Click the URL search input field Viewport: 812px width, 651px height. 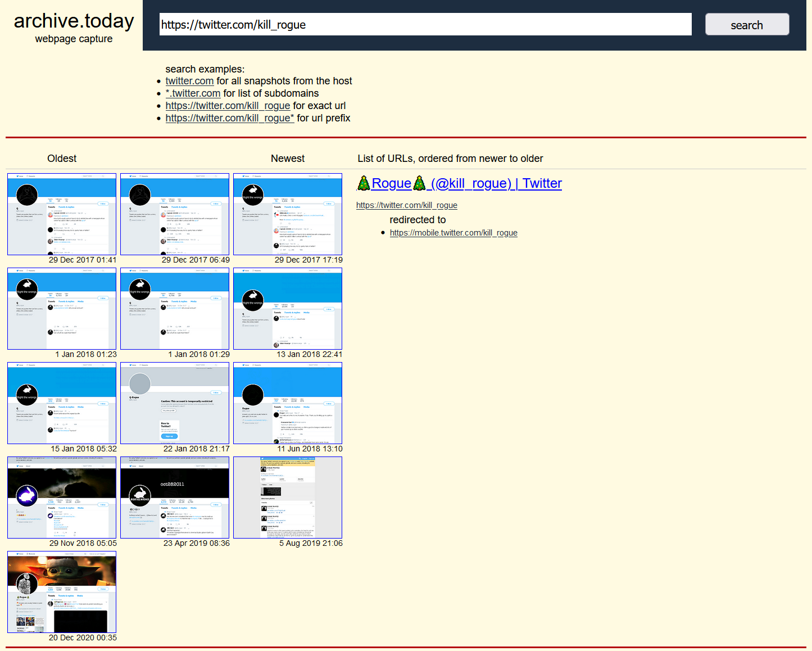[x=425, y=24]
